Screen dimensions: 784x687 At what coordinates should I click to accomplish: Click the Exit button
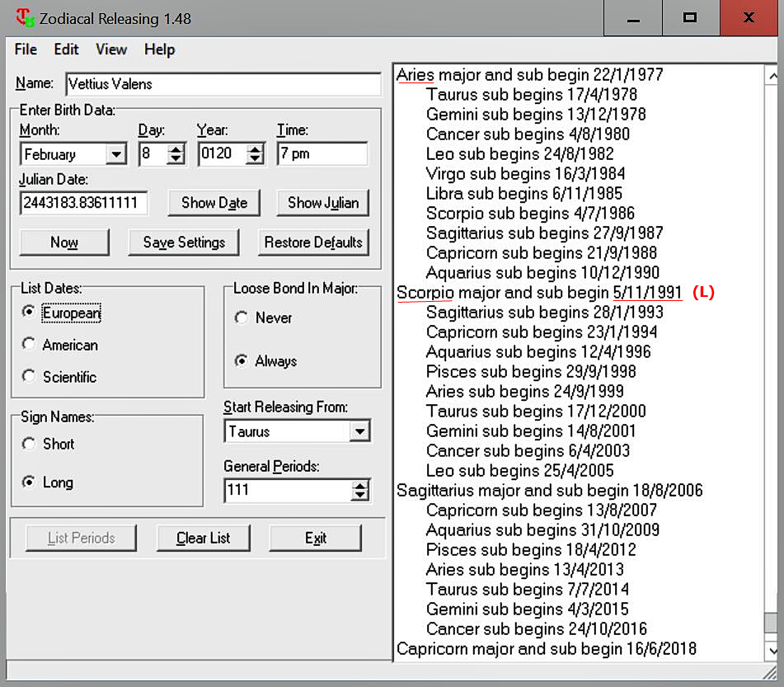coord(316,538)
